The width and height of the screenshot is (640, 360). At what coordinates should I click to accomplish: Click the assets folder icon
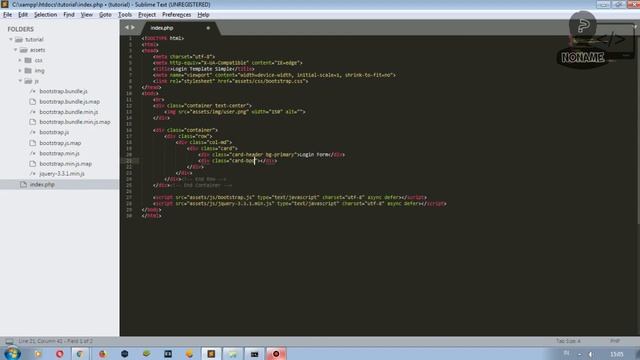[24, 50]
